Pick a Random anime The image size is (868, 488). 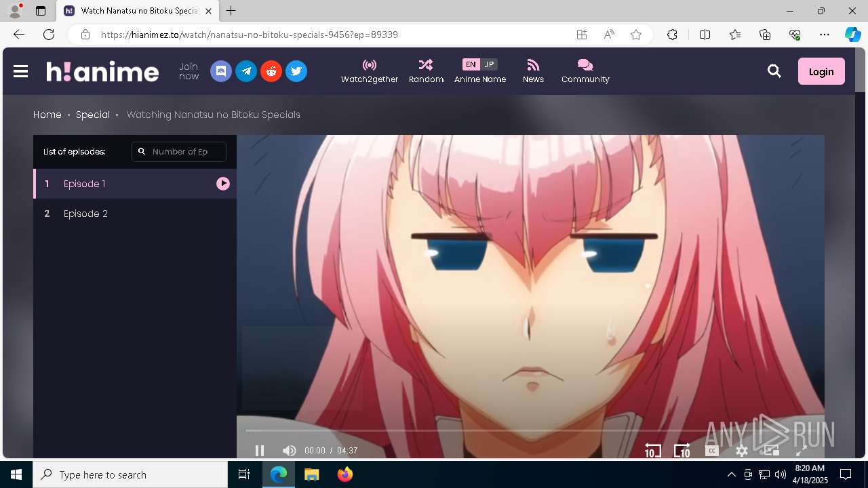tap(426, 71)
